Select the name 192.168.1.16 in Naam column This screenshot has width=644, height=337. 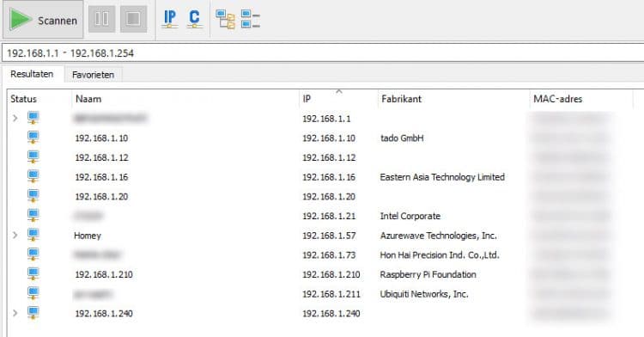point(101,177)
